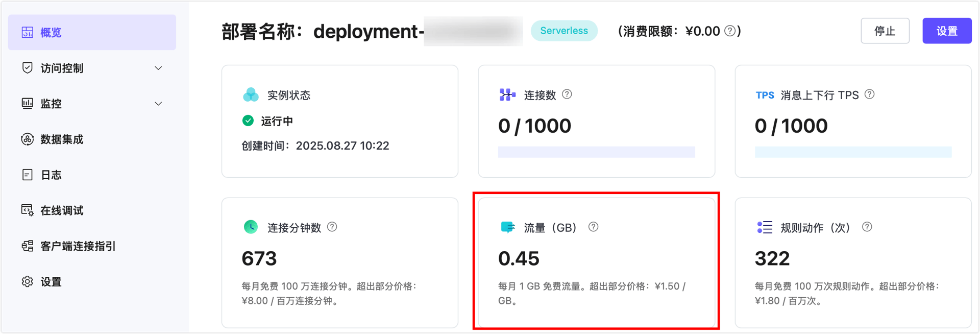The height and width of the screenshot is (334, 980).
Task: Open 数据集成 in the sidebar
Action: 61,139
